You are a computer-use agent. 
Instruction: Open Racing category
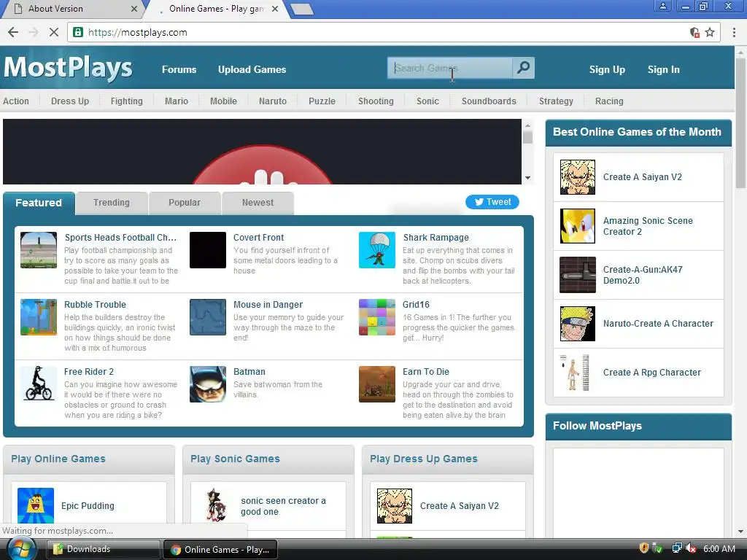click(609, 101)
